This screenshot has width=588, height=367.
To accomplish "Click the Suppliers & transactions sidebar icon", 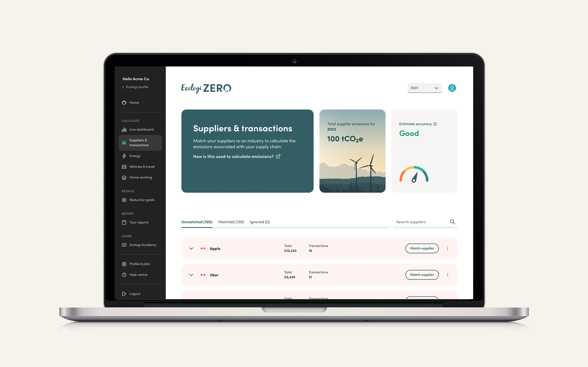I will (x=124, y=142).
